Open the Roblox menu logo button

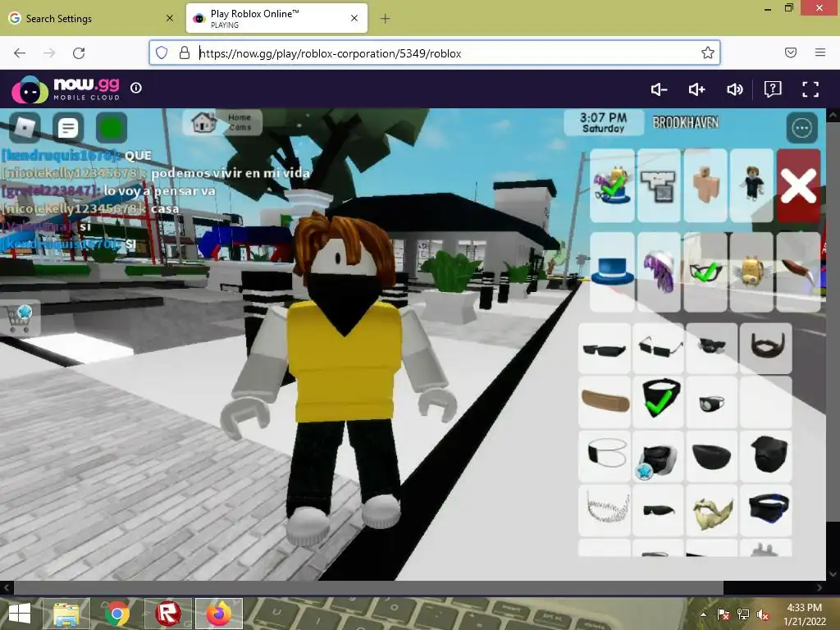(25, 127)
